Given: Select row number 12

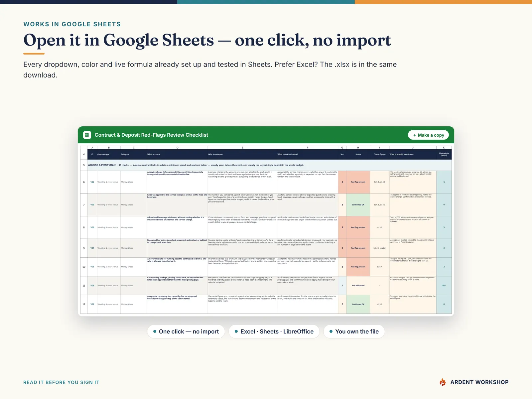Looking at the screenshot, I should coord(84,304).
